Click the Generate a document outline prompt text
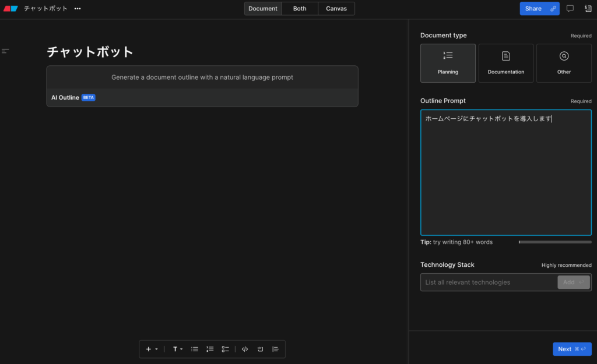 202,77
